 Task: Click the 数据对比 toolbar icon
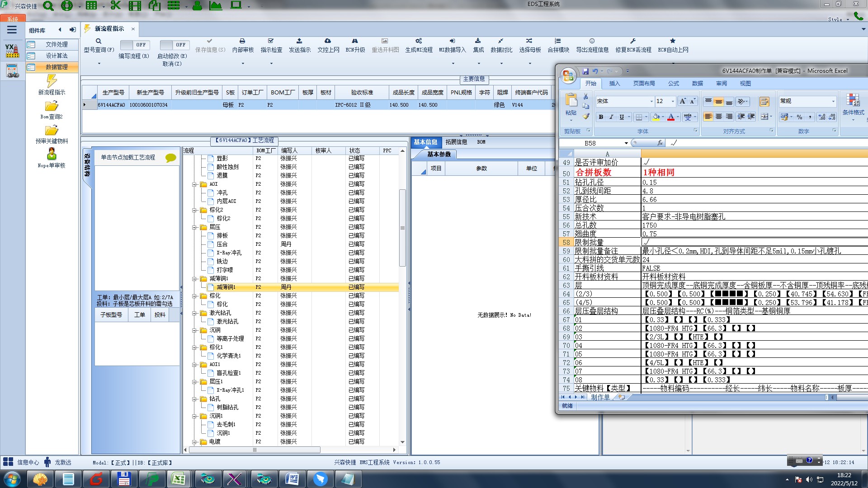tap(501, 41)
